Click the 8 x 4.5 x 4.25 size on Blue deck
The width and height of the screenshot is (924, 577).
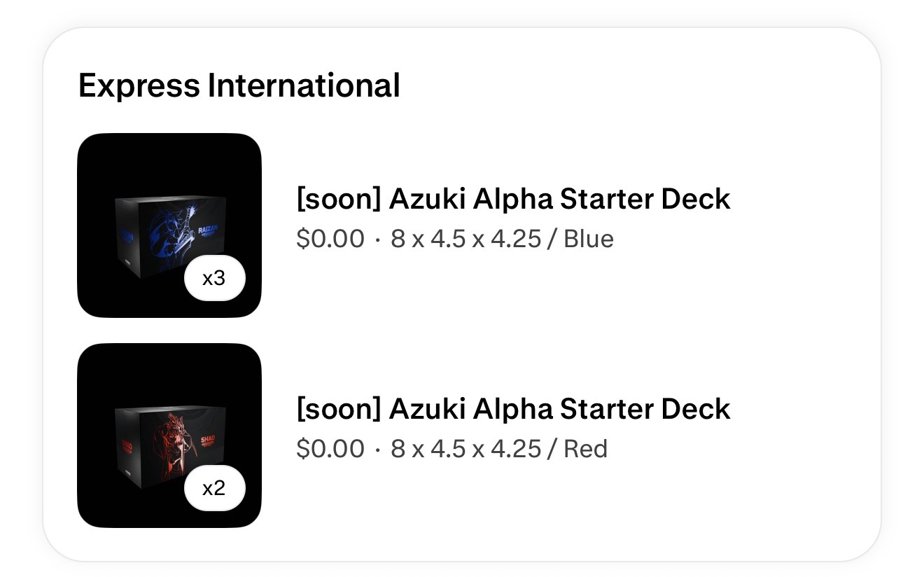465,239
